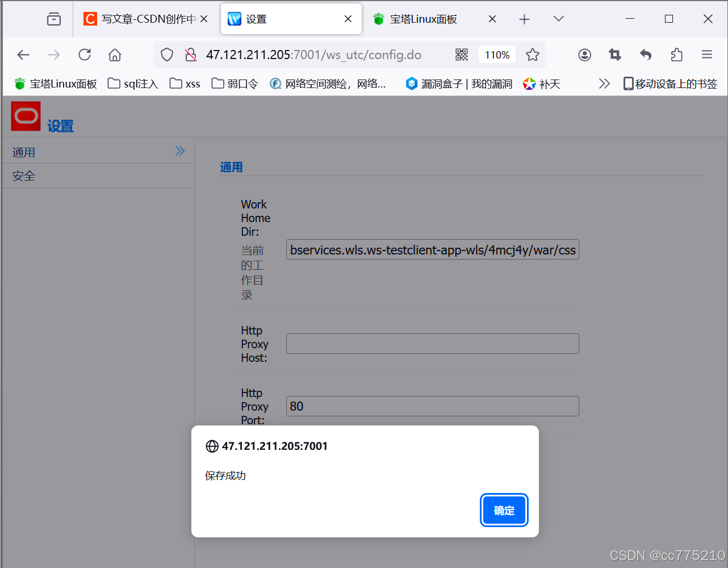
Task: Click 确定 to dismiss the dialog
Action: 504,510
